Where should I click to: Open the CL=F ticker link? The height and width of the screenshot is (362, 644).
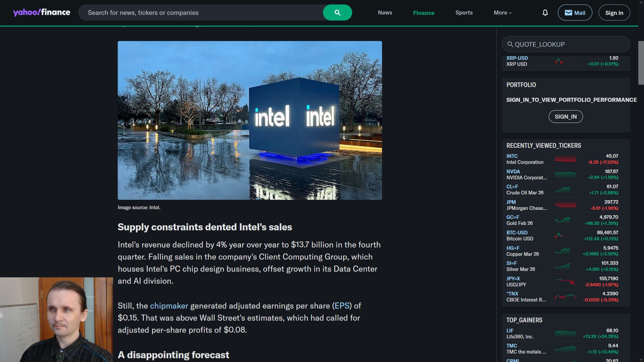[x=512, y=187]
